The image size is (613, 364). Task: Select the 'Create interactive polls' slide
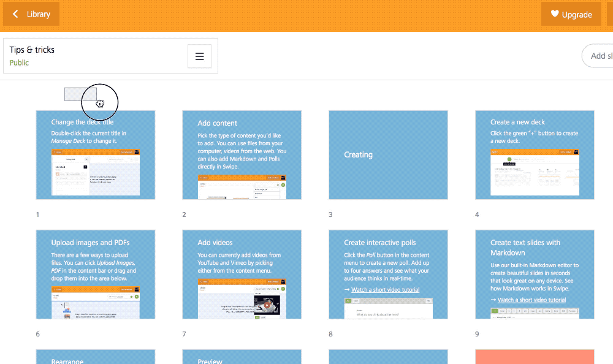coord(388,264)
